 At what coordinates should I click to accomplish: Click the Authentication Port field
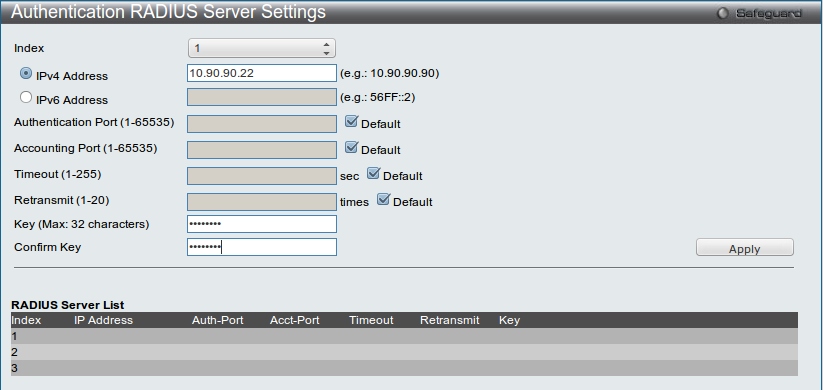[262, 124]
